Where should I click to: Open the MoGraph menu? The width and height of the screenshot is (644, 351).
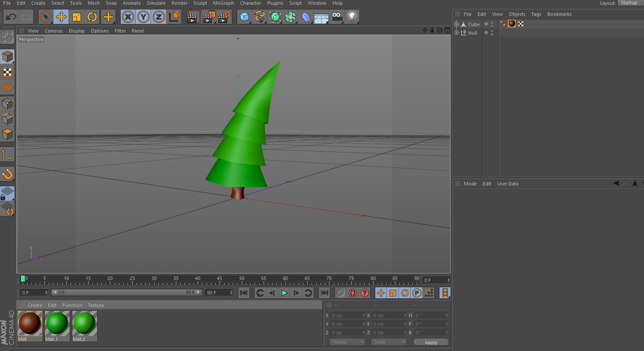click(223, 3)
